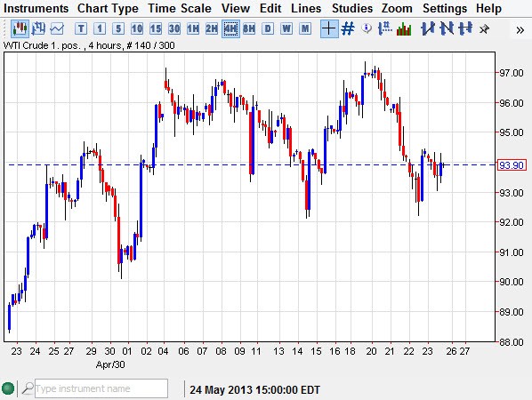532x400 pixels.
Task: Switch to the bar chart type icon
Action: [38, 29]
